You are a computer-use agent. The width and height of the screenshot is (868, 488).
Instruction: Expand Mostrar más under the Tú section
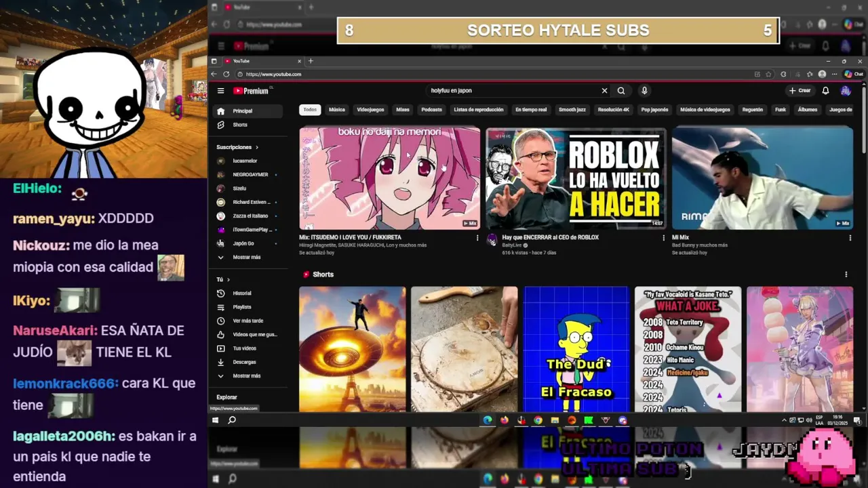tap(247, 375)
